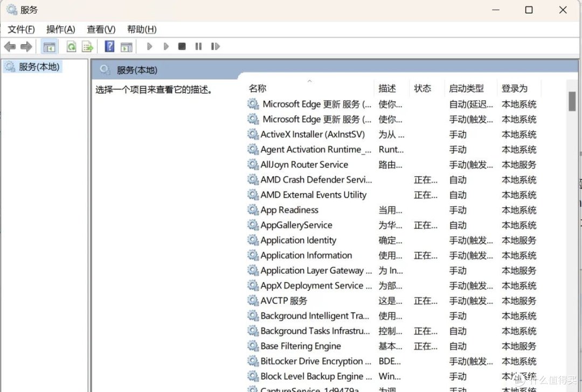Select Application Identity service
Screen dimensions: 582x392
392,240
